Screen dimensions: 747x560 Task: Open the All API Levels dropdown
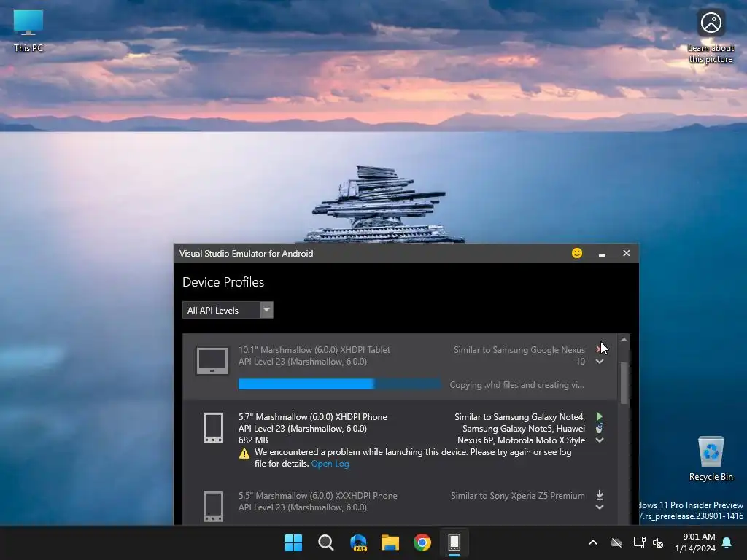click(x=228, y=310)
